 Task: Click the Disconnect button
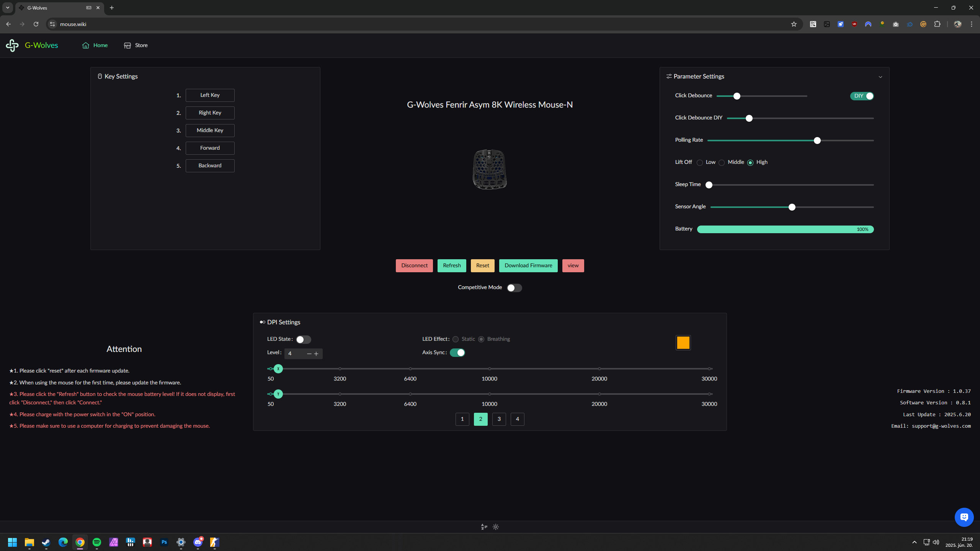point(414,266)
